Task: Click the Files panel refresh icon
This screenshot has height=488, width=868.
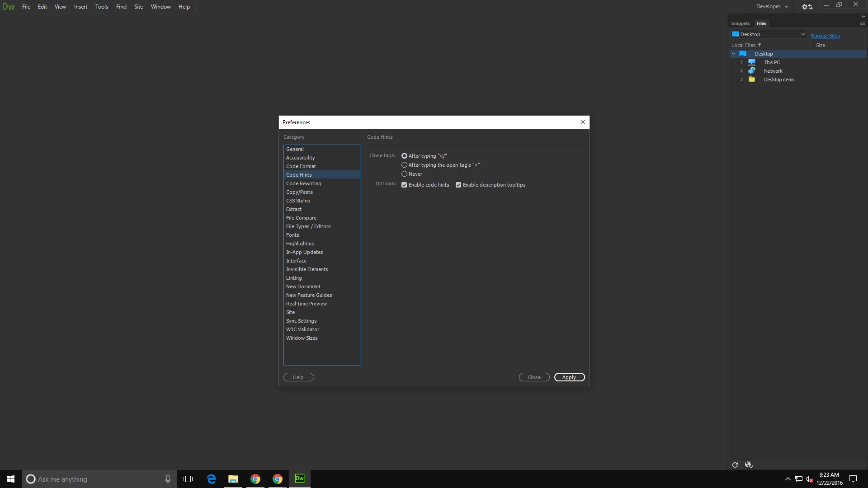Action: tap(735, 465)
